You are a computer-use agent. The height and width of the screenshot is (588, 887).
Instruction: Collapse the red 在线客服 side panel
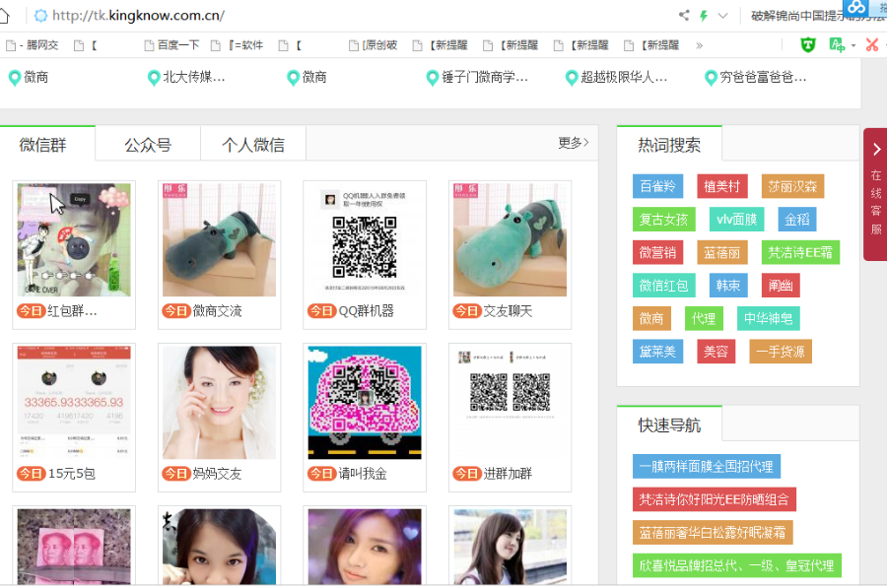[876, 148]
